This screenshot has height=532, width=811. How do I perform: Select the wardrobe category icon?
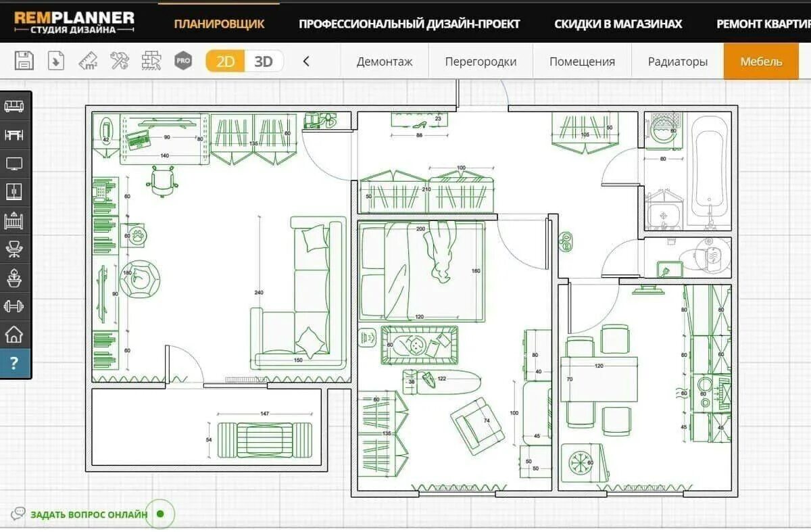coord(14,191)
